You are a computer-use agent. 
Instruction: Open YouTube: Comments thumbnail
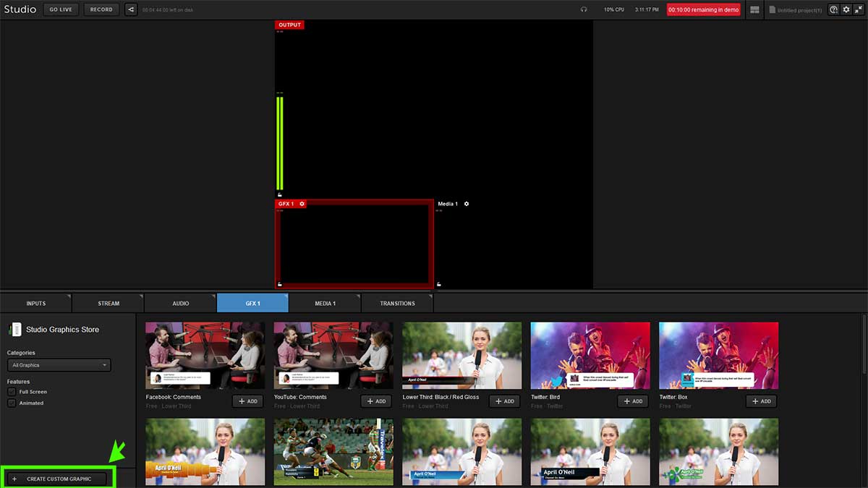click(333, 356)
